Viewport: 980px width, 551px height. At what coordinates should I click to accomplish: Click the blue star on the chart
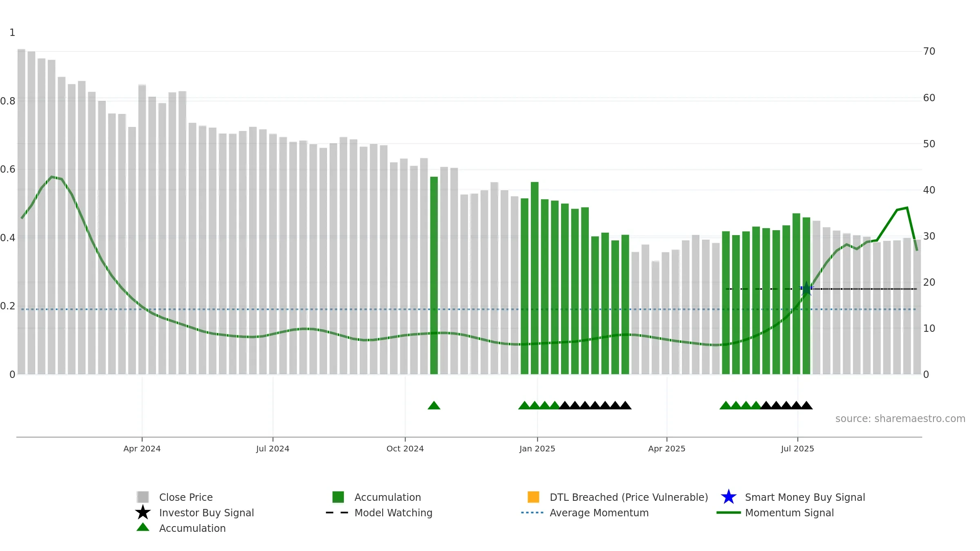point(806,289)
